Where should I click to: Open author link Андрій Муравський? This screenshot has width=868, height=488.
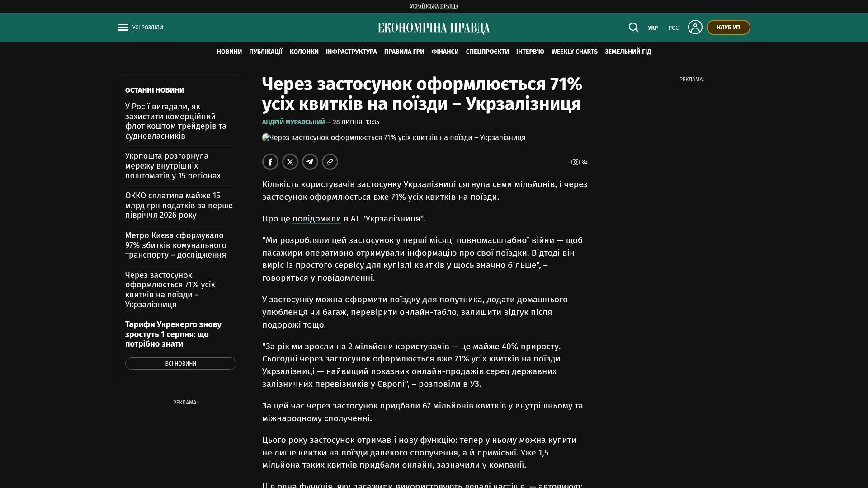pos(293,122)
